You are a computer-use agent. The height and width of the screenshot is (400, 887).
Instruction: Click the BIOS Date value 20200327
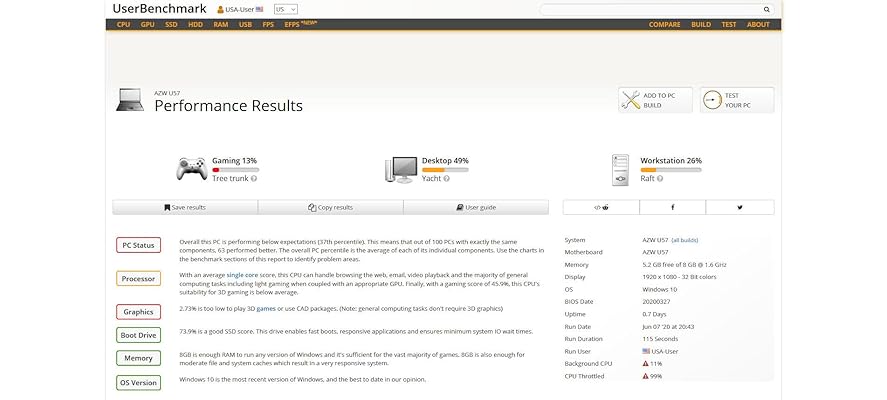[x=656, y=302]
